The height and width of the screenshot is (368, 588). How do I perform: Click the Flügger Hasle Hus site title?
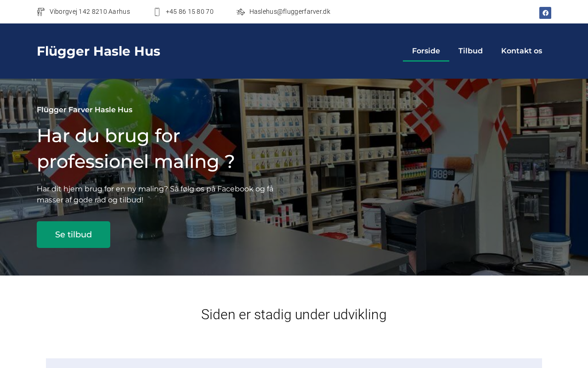[98, 51]
